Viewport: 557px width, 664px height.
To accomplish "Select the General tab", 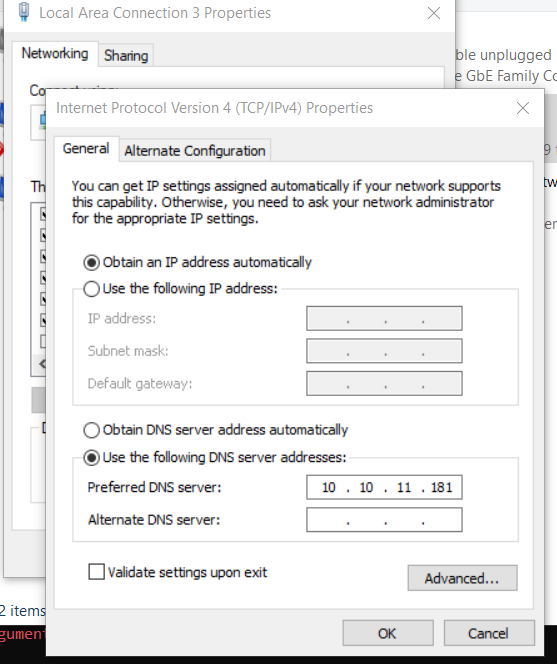I will [86, 149].
